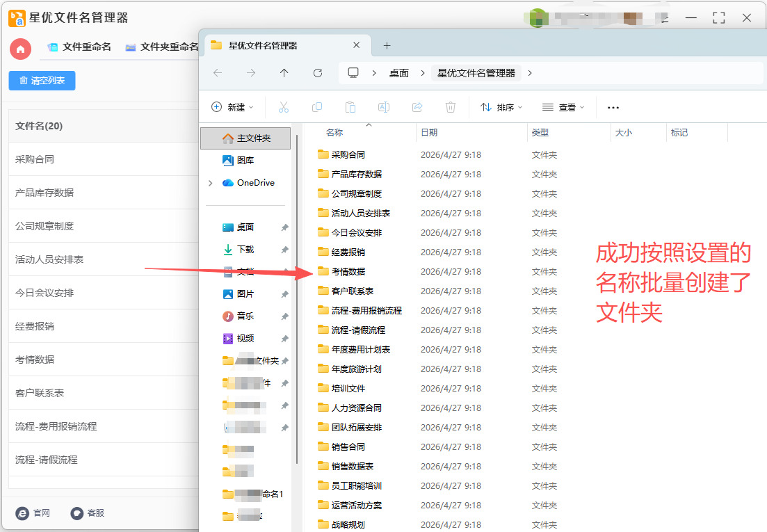
Task: Open the 新建 new item dropdown
Action: pyautogui.click(x=232, y=107)
